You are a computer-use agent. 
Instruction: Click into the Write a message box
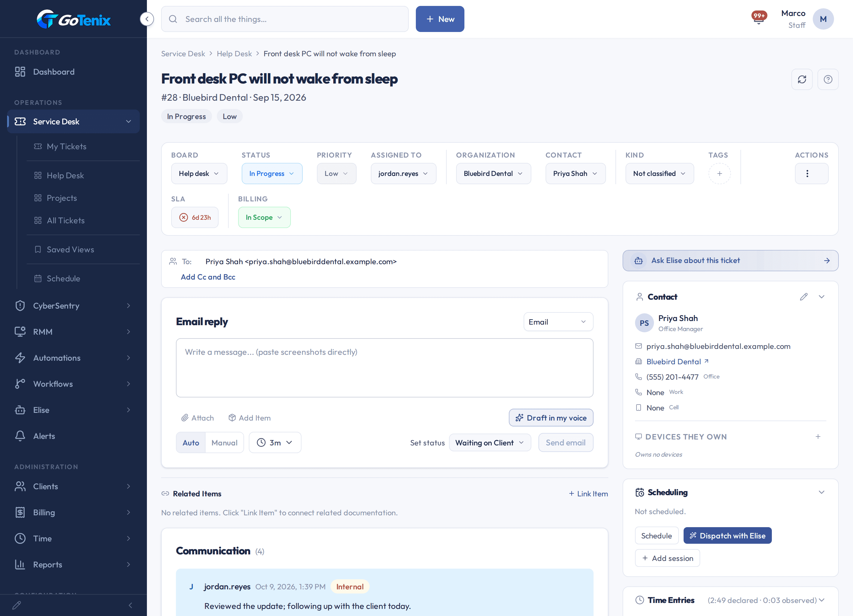tap(384, 368)
